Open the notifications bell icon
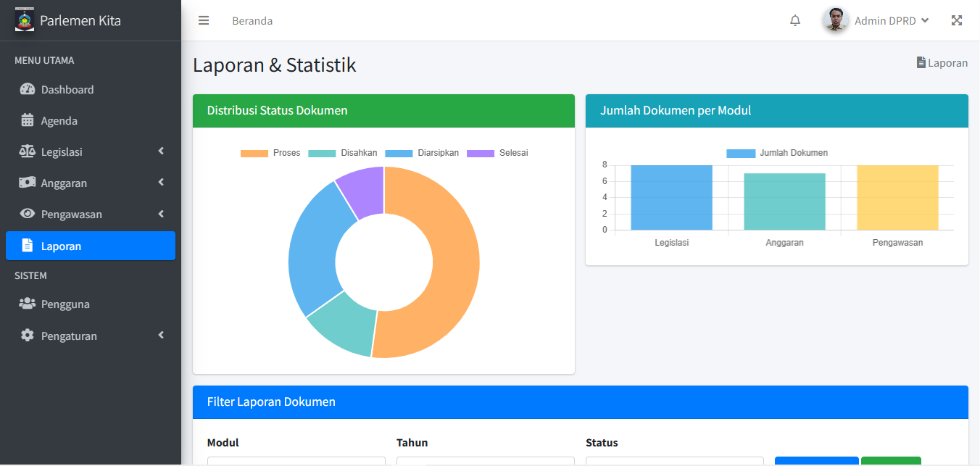 click(x=795, y=20)
